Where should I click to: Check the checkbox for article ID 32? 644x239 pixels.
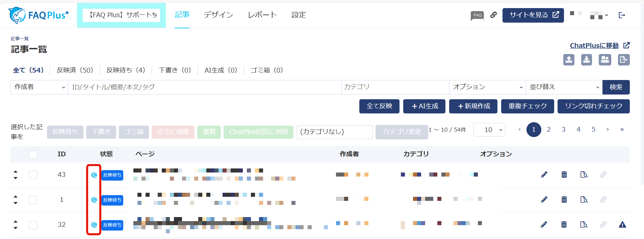point(33,225)
